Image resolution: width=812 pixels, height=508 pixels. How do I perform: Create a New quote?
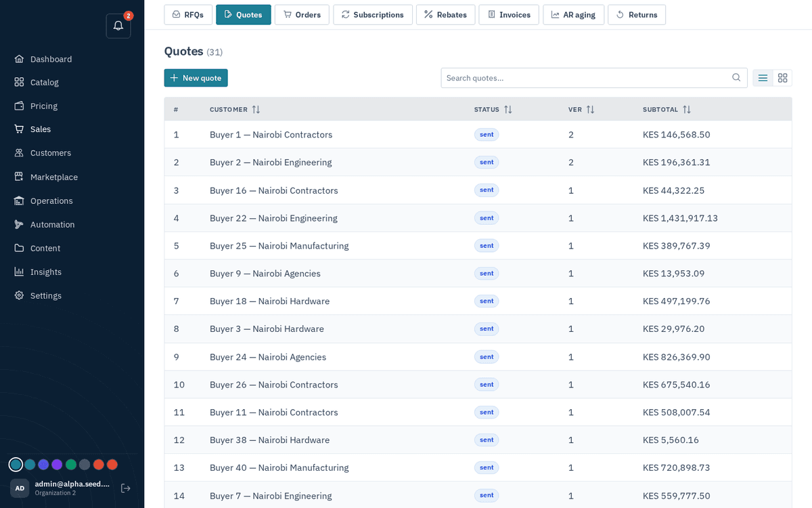coord(196,78)
